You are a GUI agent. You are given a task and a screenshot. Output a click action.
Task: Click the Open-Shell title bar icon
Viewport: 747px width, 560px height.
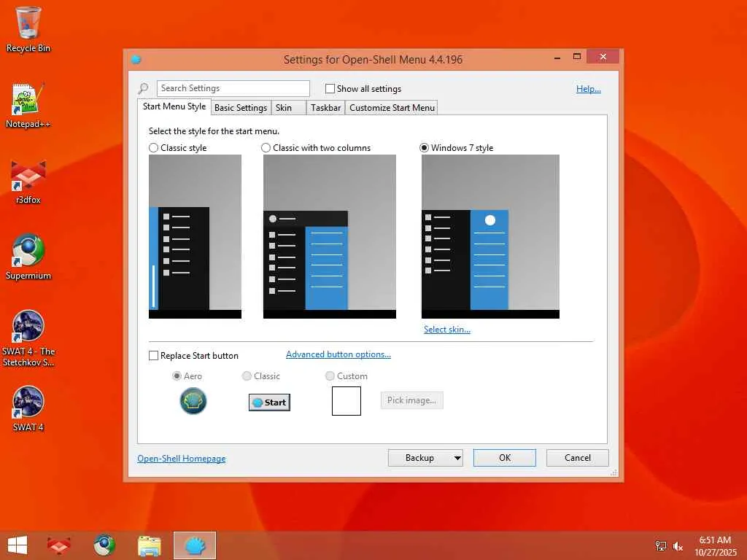[136, 60]
